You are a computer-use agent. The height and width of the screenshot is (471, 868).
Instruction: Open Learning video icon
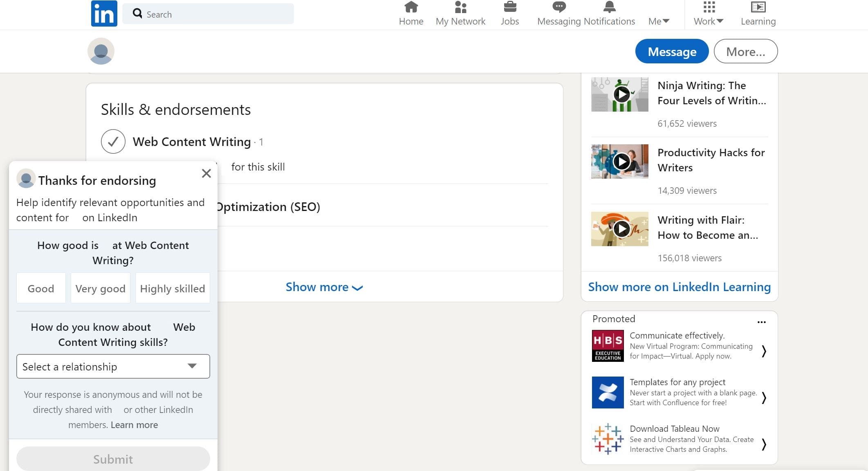tap(758, 7)
